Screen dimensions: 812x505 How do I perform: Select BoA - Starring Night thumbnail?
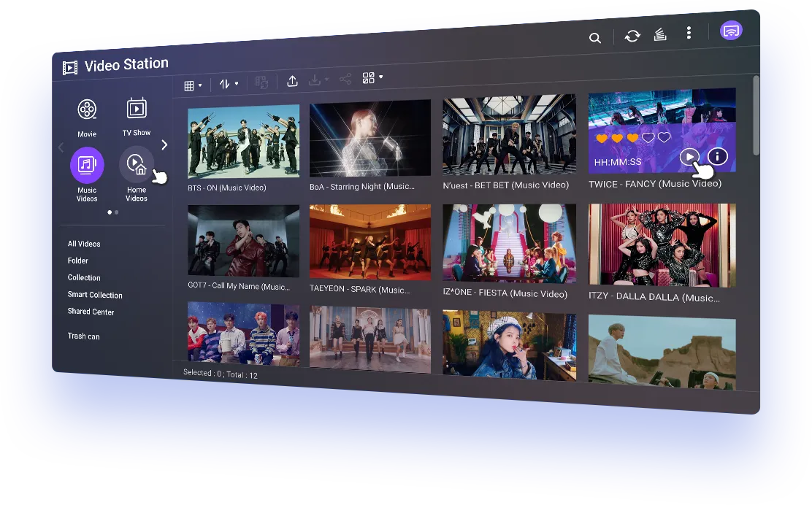369,138
